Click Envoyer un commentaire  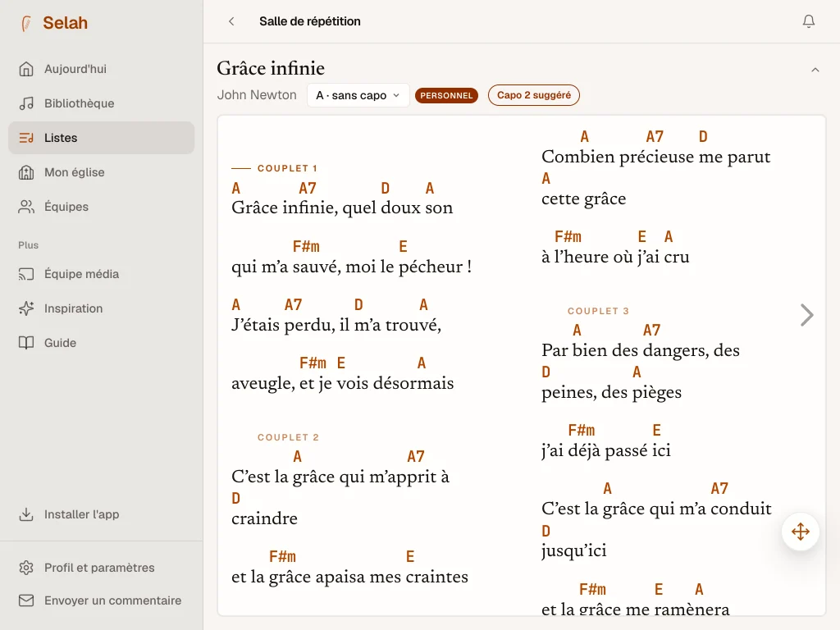pos(101,600)
